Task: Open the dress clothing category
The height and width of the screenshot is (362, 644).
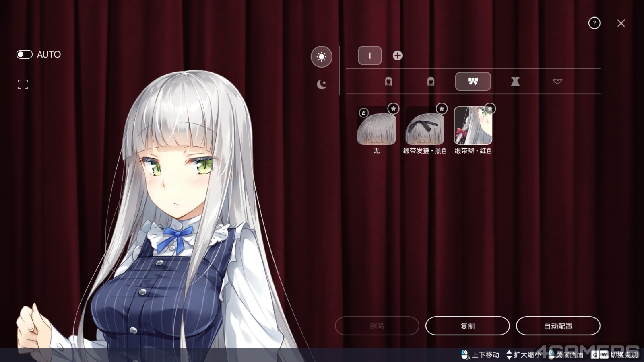Action: point(515,82)
